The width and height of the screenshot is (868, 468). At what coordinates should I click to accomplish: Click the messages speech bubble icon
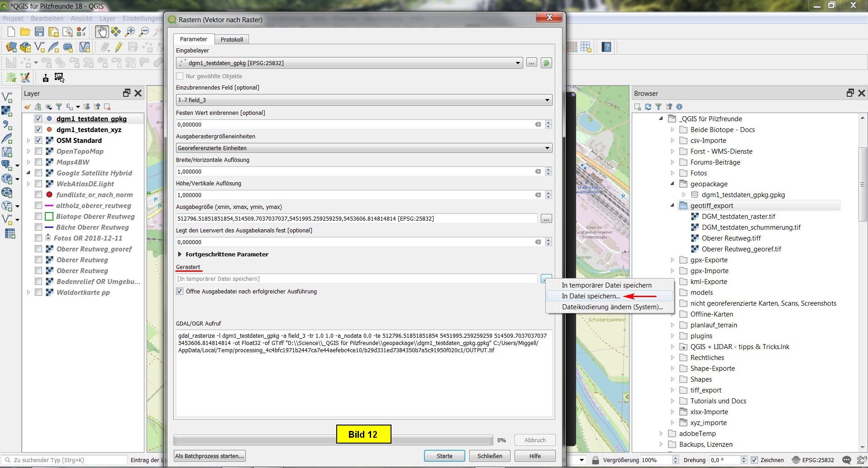846,460
